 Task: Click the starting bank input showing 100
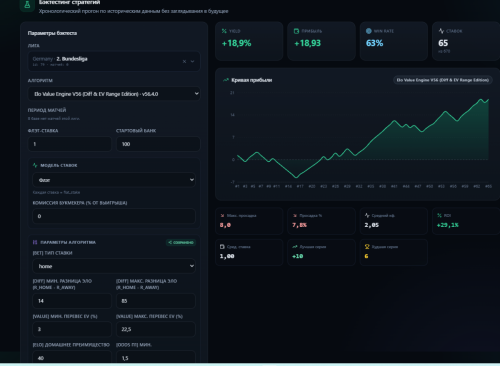pyautogui.click(x=158, y=144)
